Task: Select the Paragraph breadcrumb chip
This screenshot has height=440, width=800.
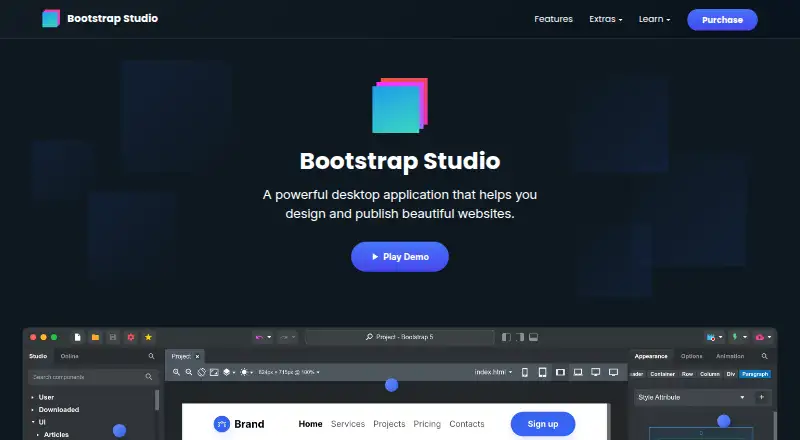Action: point(755,374)
